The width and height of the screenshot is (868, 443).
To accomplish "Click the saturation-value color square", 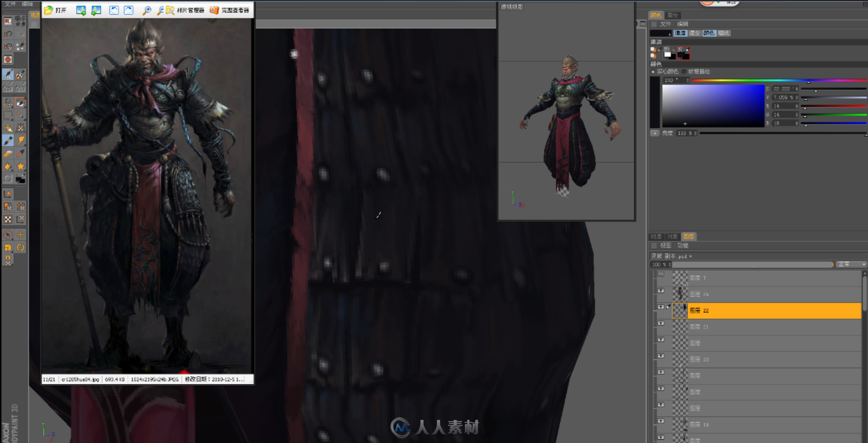I will coord(713,106).
